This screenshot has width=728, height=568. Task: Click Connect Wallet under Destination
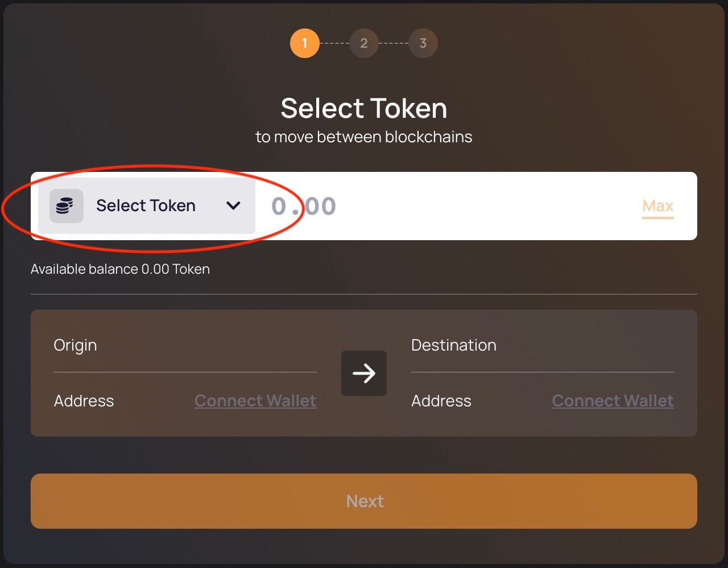pos(613,401)
